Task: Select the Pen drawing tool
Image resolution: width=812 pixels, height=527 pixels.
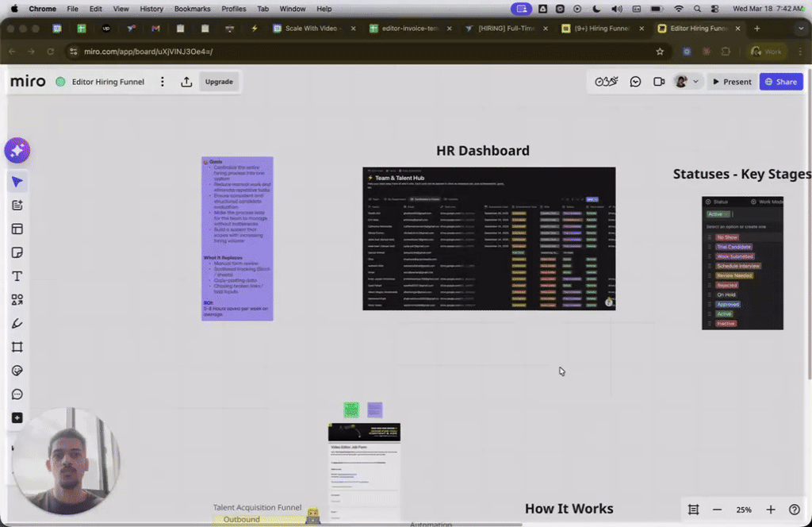Action: coord(17,323)
